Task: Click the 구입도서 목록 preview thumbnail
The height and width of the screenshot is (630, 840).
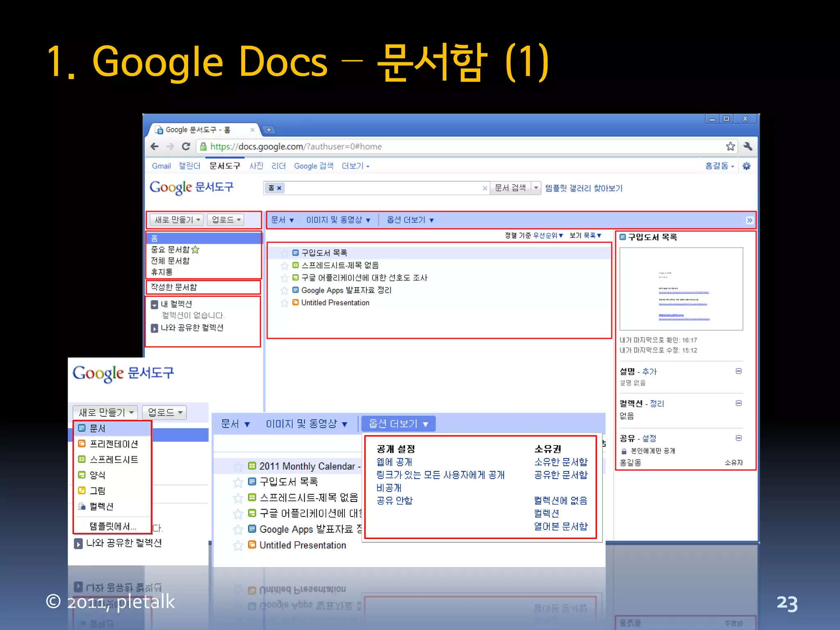Action: pos(681,289)
